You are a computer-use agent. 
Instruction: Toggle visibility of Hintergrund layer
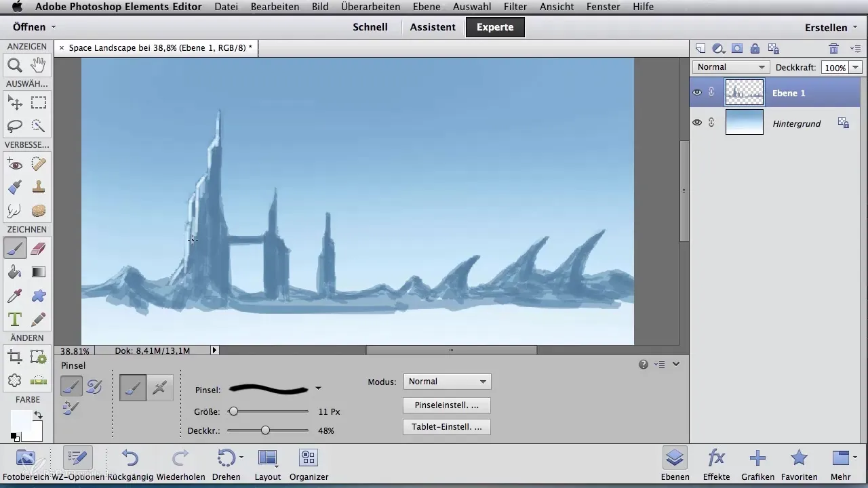pyautogui.click(x=697, y=123)
